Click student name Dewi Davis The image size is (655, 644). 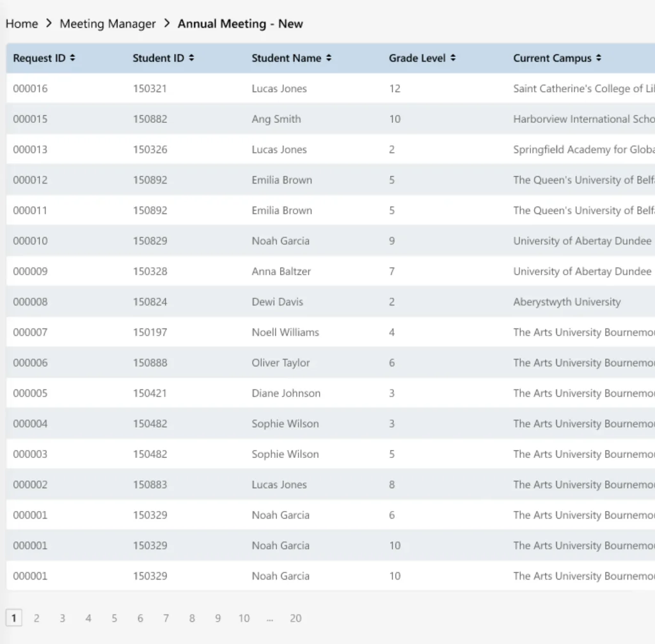278,302
